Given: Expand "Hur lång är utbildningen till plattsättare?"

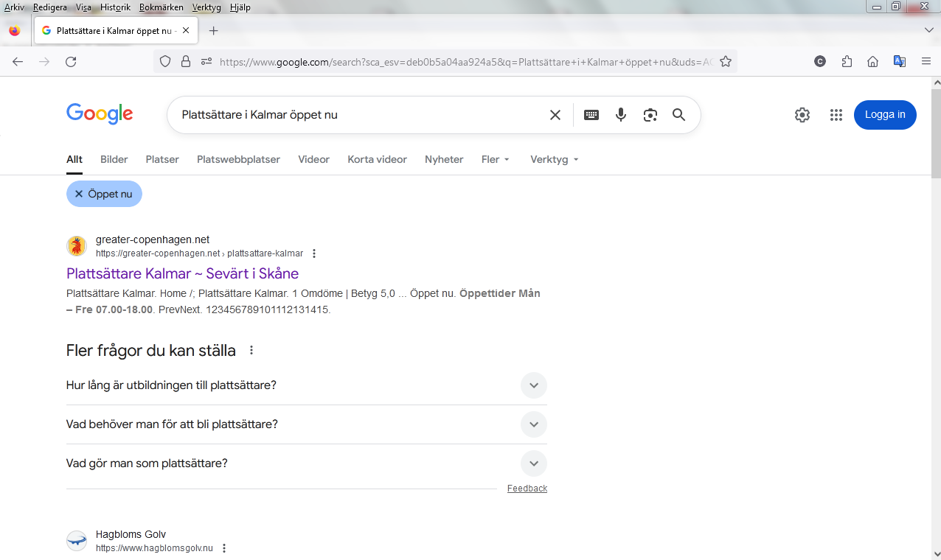Looking at the screenshot, I should (x=533, y=385).
